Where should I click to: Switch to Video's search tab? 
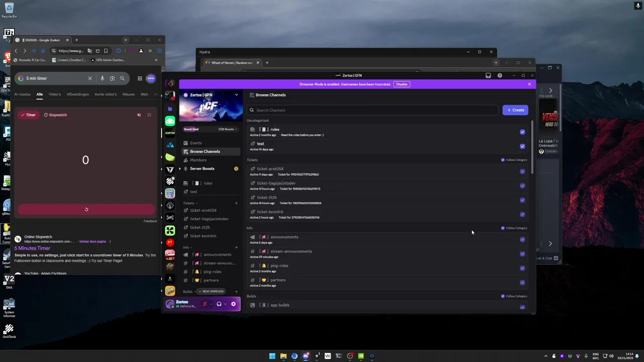[x=55, y=94]
